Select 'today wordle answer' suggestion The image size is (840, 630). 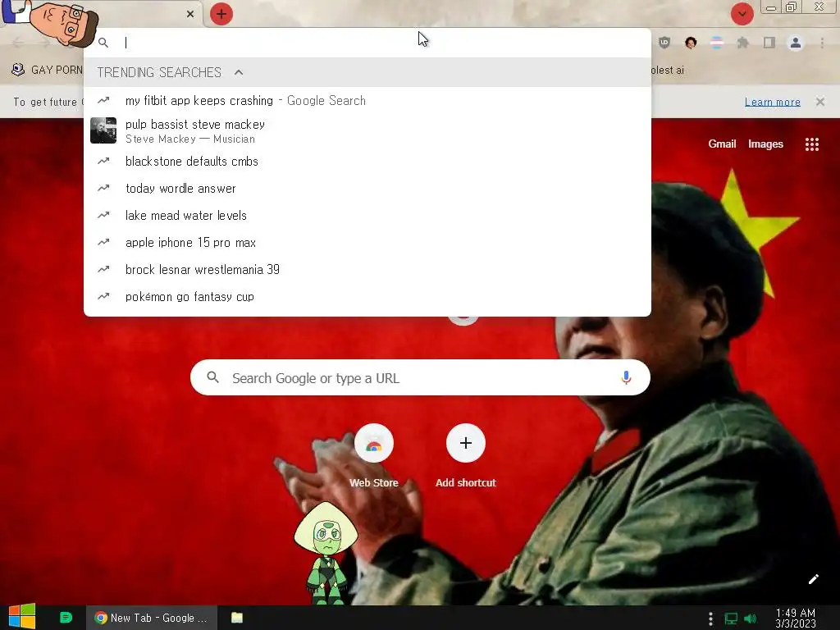tap(367, 189)
